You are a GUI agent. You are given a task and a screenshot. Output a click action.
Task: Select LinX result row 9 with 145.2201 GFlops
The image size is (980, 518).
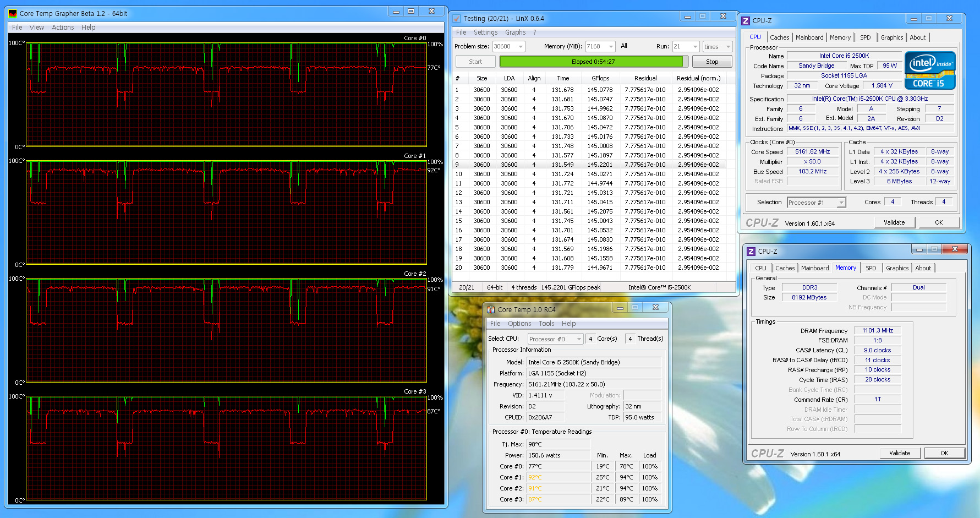(589, 165)
